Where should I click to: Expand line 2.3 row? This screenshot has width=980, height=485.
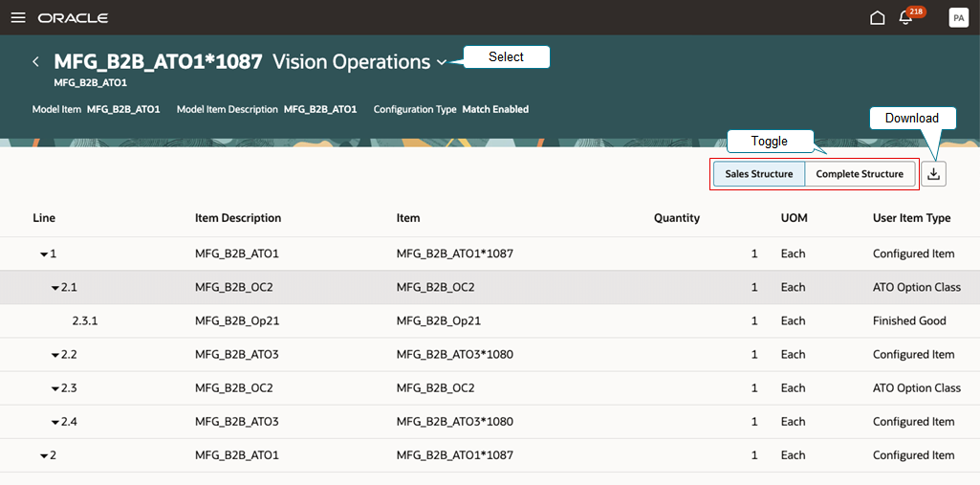(x=55, y=389)
